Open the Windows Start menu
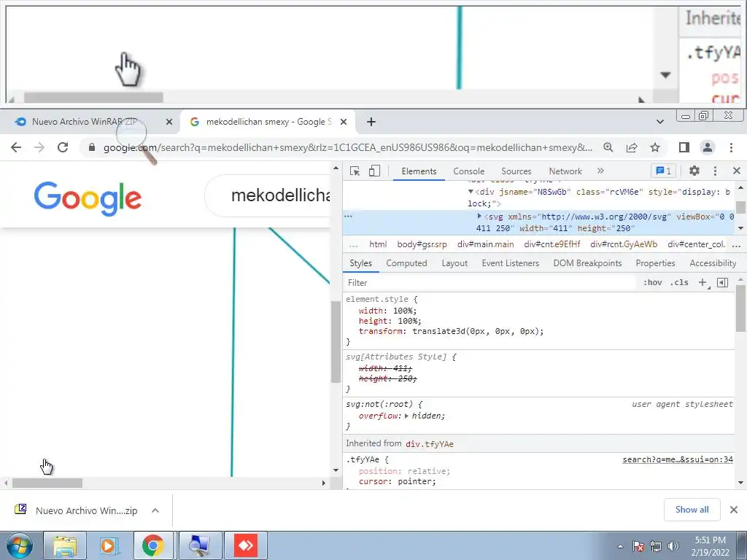The height and width of the screenshot is (560, 747). coord(19,545)
